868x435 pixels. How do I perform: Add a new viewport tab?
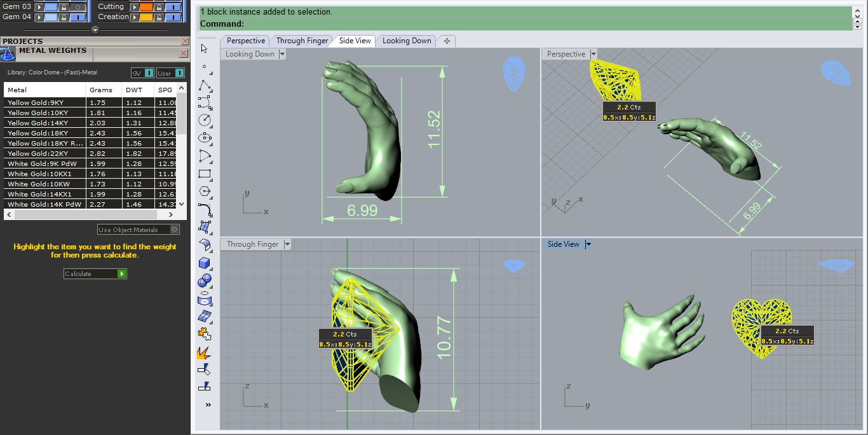click(447, 41)
